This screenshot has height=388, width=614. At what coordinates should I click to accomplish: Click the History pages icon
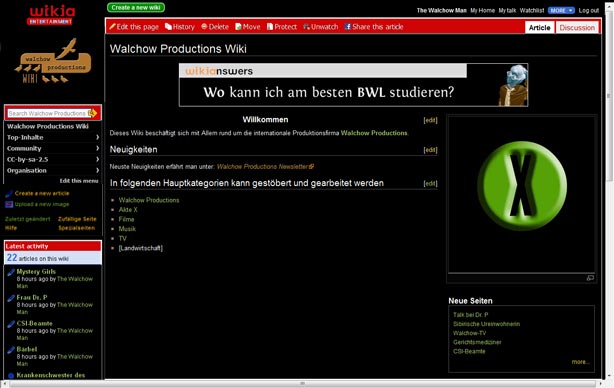168,27
